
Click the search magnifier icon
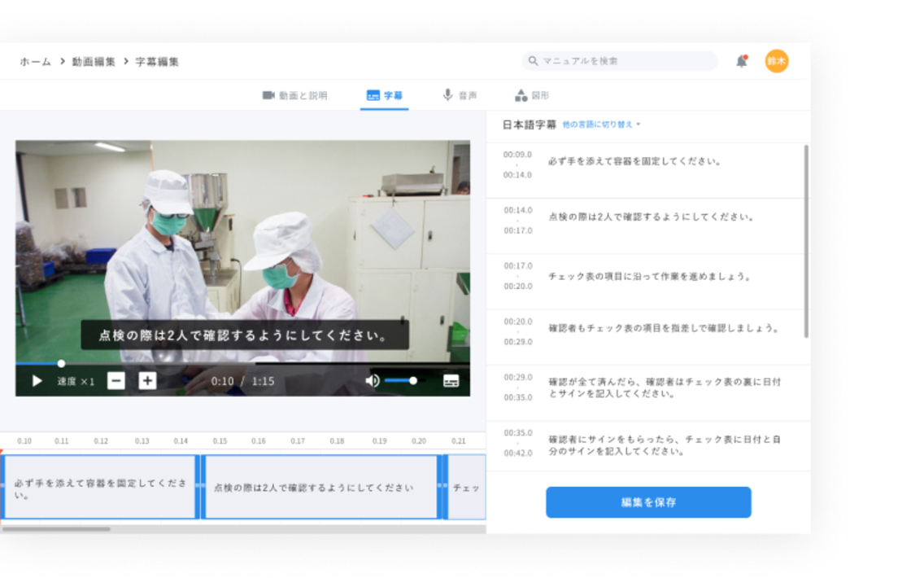533,60
